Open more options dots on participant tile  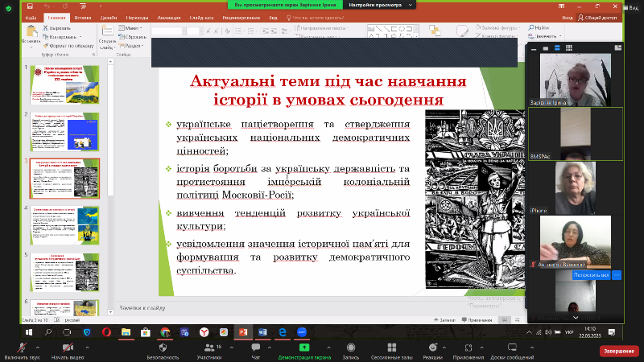pyautogui.click(x=617, y=275)
